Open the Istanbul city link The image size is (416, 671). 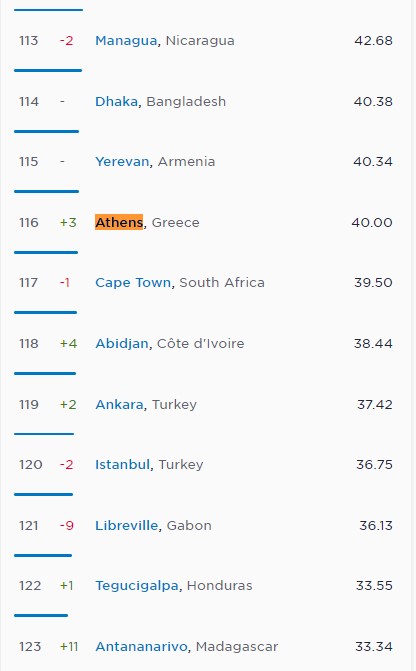coord(122,465)
